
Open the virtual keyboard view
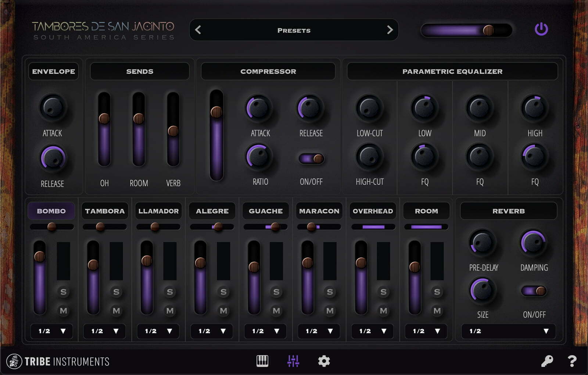(x=262, y=361)
